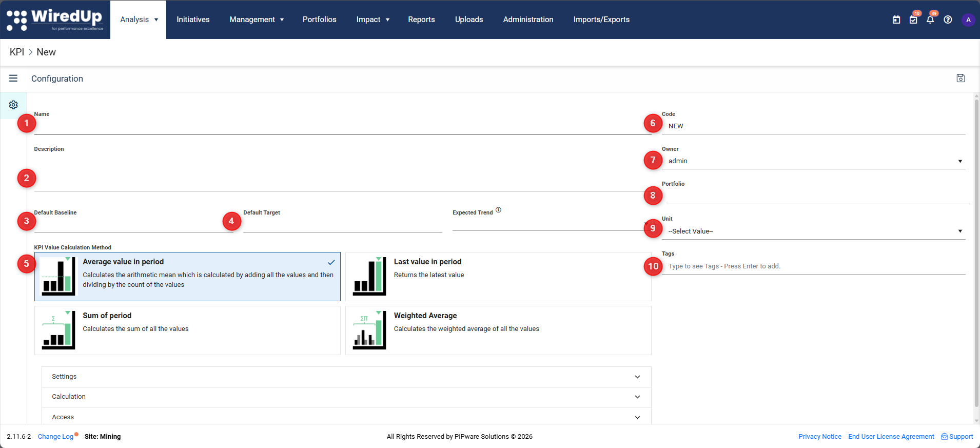Screen dimensions: 980x448
Task: Click 'Site: Mining' footer text
Action: (103, 436)
